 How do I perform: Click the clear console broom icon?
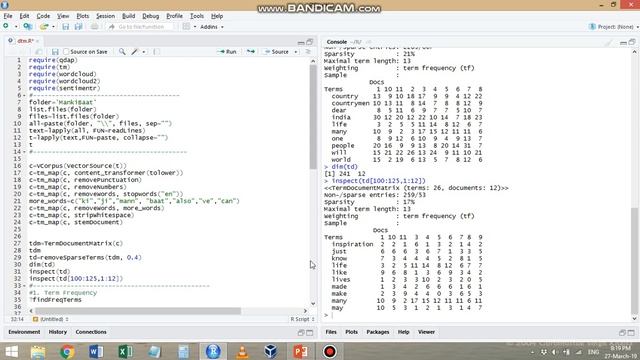[609, 42]
